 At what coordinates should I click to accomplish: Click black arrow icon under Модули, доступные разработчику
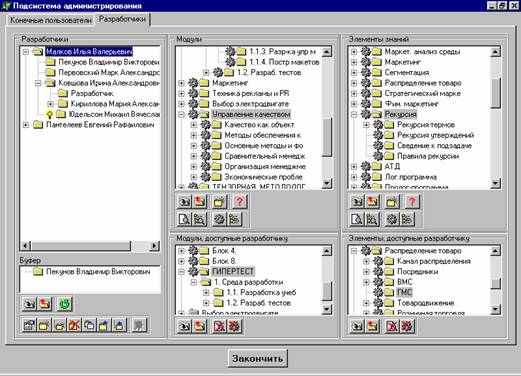click(x=184, y=326)
